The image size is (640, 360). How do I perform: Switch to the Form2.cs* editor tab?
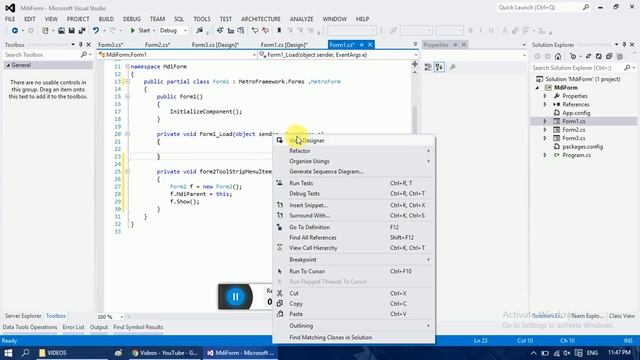[x=158, y=45]
